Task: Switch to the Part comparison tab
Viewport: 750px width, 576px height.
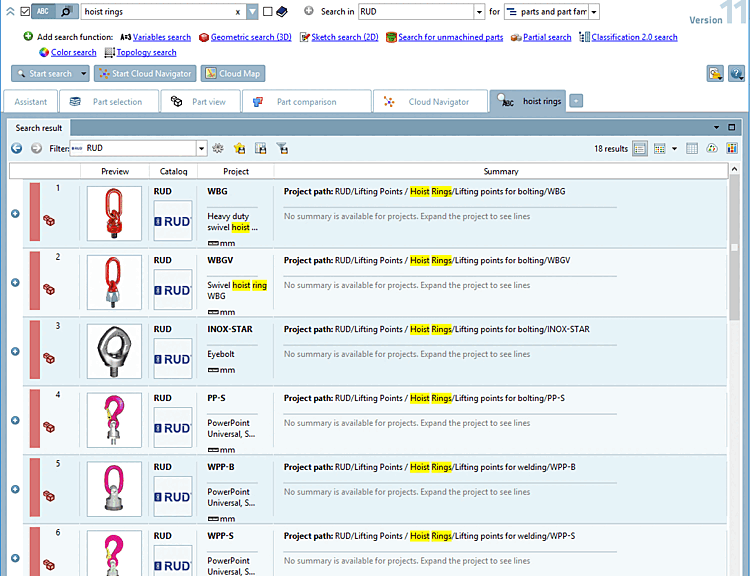Action: coord(307,101)
